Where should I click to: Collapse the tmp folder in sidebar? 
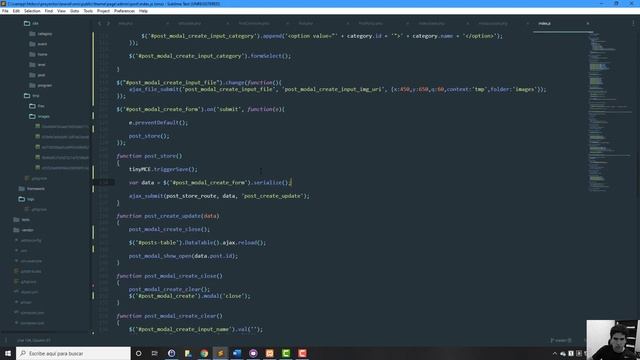tap(31, 96)
